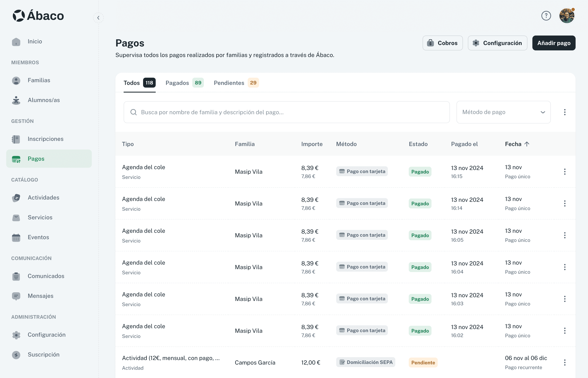Open Inscripciones notebook icon

[x=16, y=139]
